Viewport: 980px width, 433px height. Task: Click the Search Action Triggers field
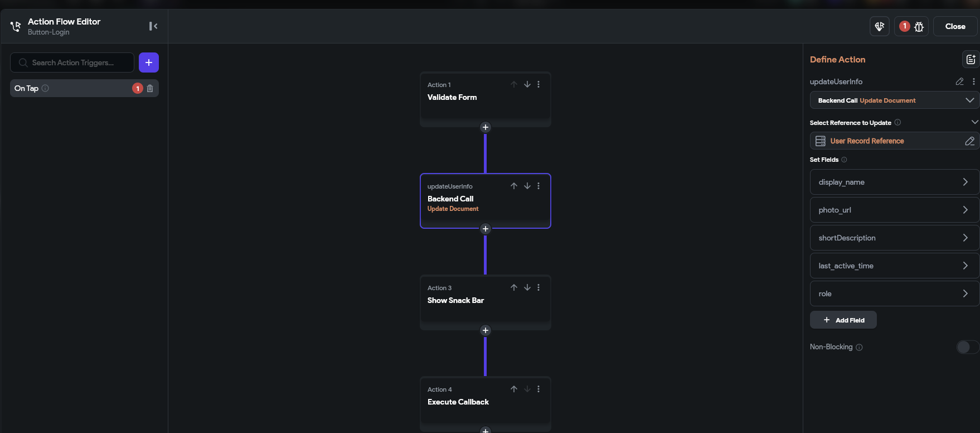pyautogui.click(x=72, y=62)
